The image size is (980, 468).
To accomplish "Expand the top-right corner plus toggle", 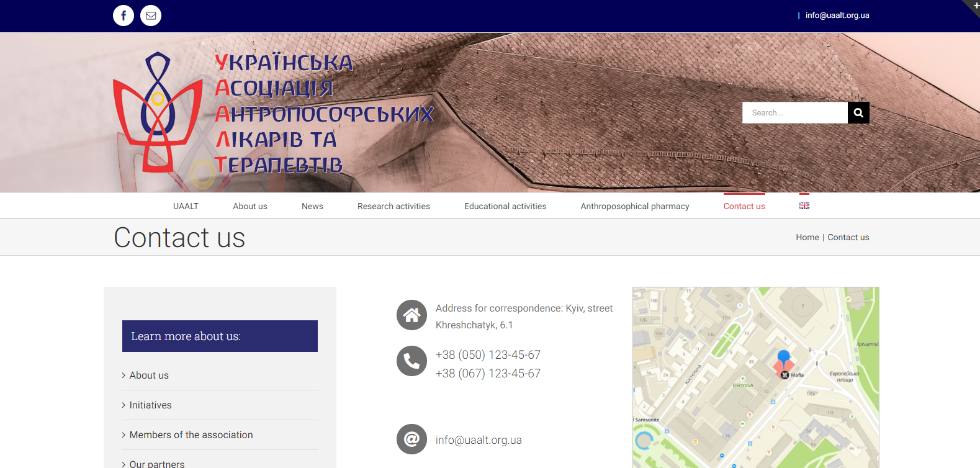I will (x=975, y=5).
